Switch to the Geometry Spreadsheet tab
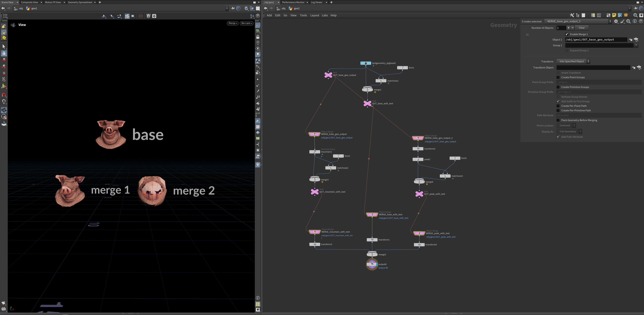Viewport: 644px width, 315px height. pos(80,2)
